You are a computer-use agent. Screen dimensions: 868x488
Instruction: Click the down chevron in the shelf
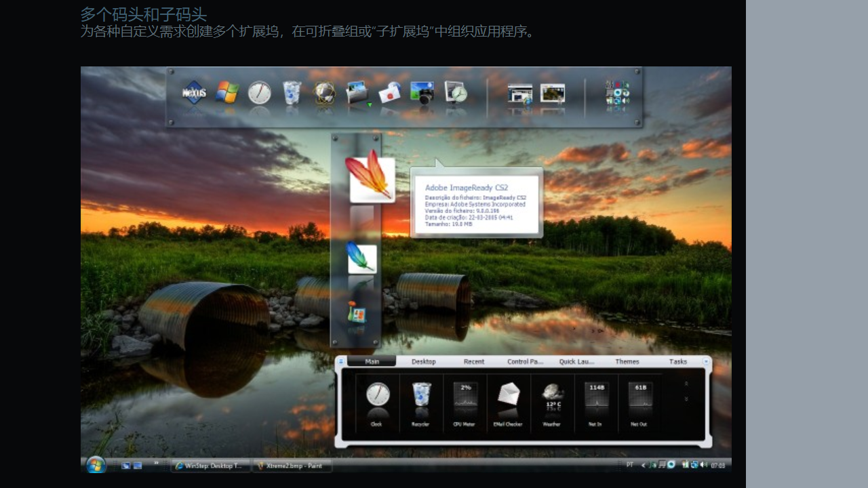686,399
